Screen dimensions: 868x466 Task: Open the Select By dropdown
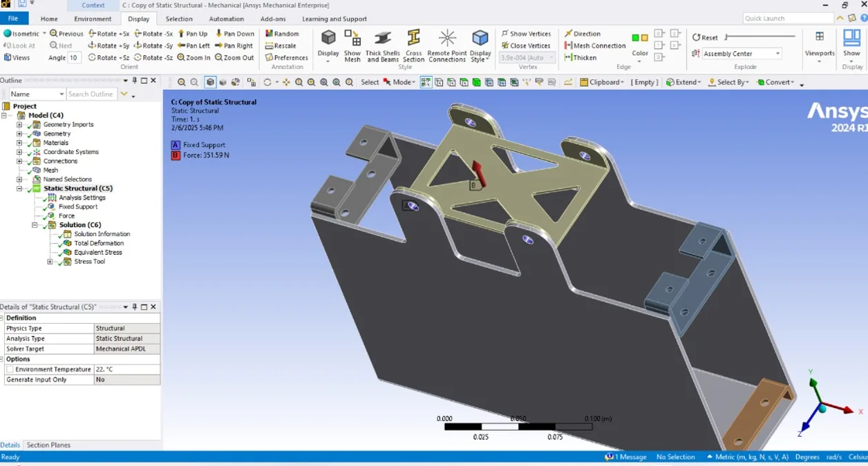pos(728,82)
